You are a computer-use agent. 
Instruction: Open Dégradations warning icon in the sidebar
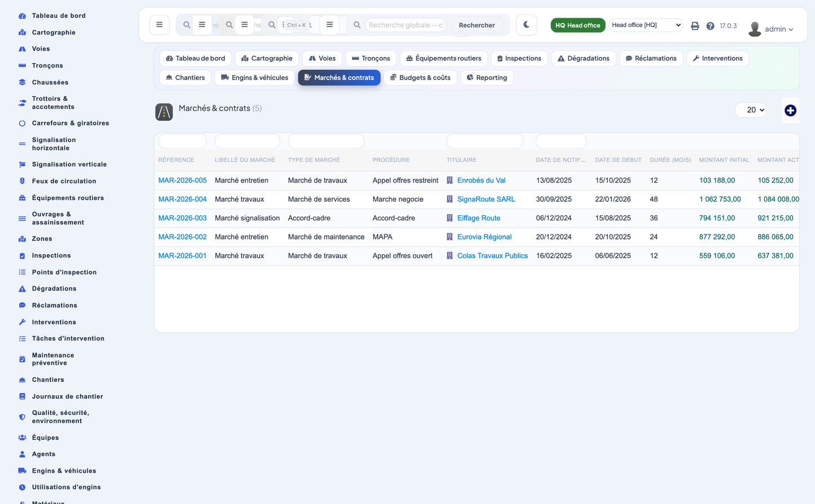(x=22, y=289)
